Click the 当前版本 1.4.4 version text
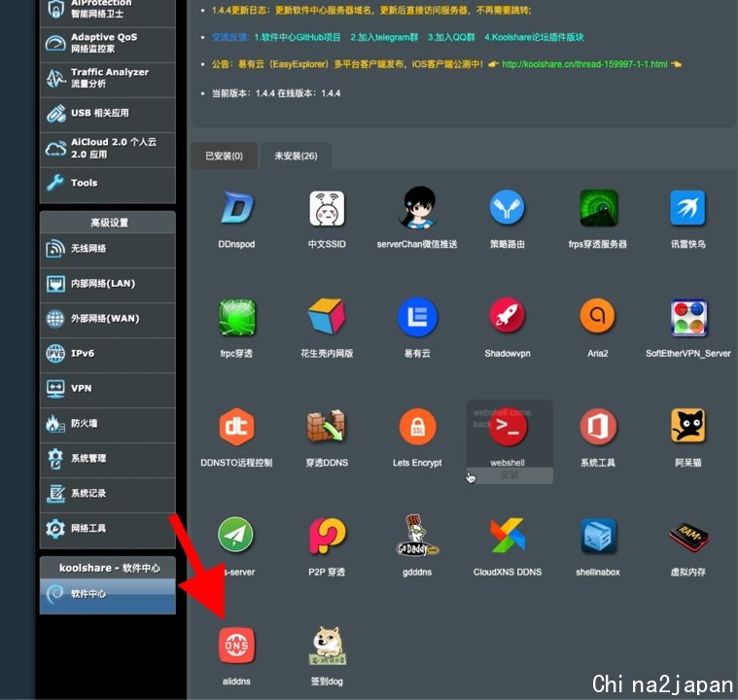 (x=276, y=93)
